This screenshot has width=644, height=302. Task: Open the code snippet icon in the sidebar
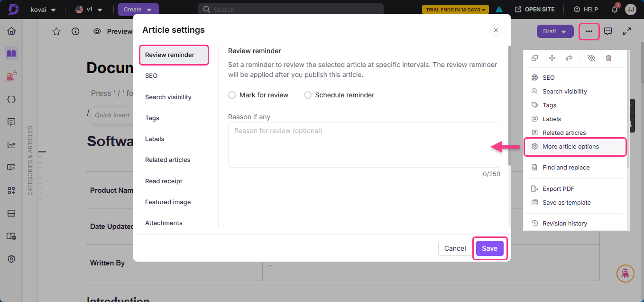pos(11,99)
